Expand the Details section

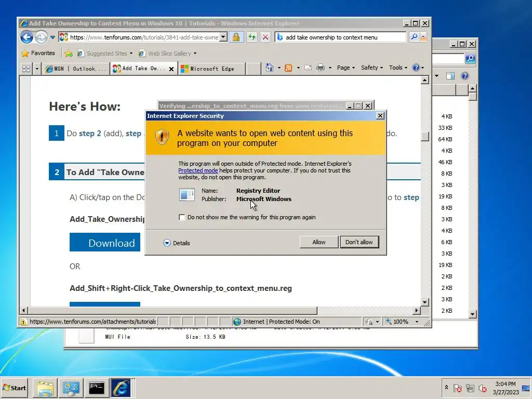pyautogui.click(x=177, y=243)
